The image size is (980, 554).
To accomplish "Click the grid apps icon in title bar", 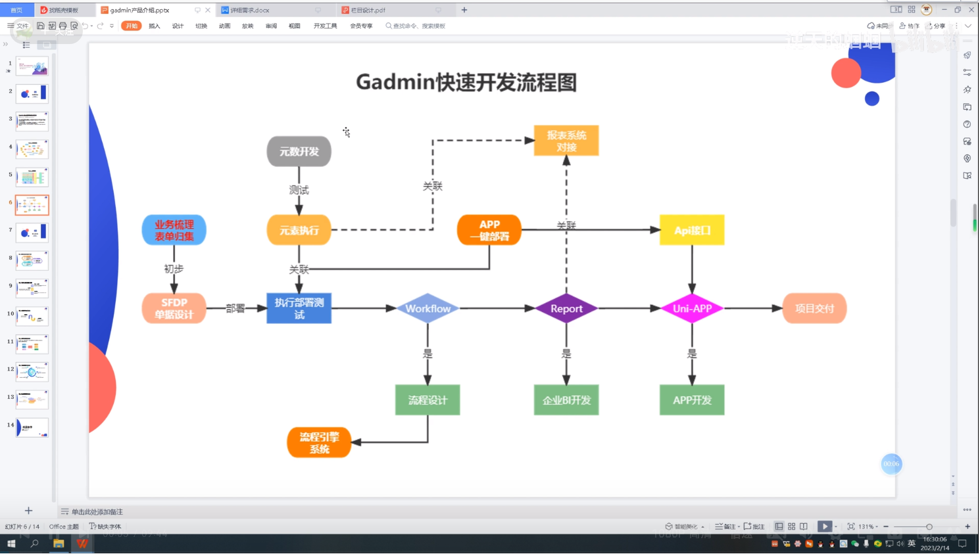I will tap(911, 9).
